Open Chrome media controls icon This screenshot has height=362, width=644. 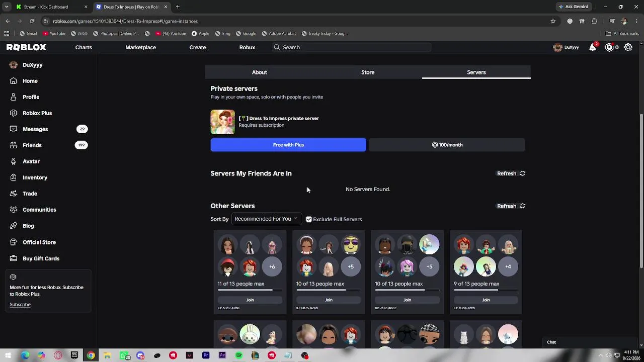click(612, 21)
